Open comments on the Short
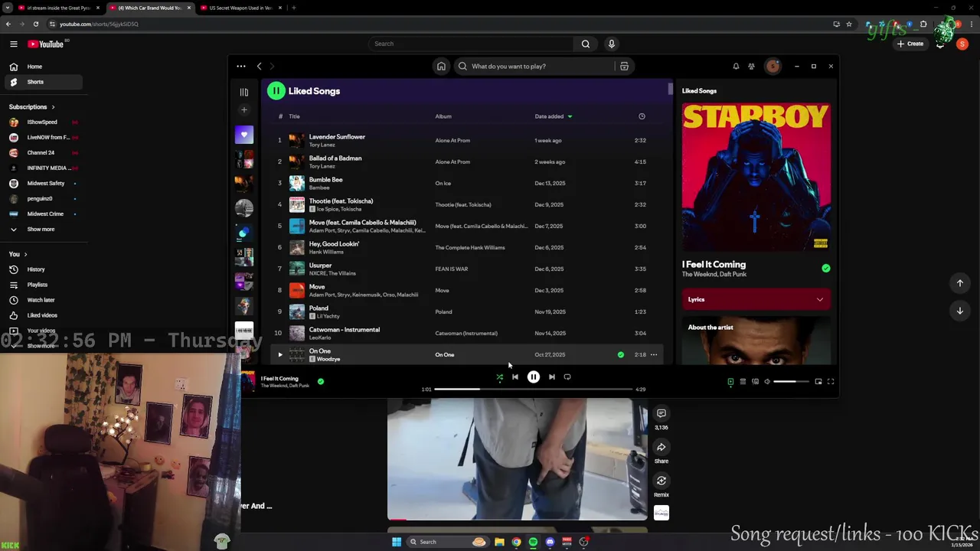The image size is (980, 551). [x=661, y=414]
